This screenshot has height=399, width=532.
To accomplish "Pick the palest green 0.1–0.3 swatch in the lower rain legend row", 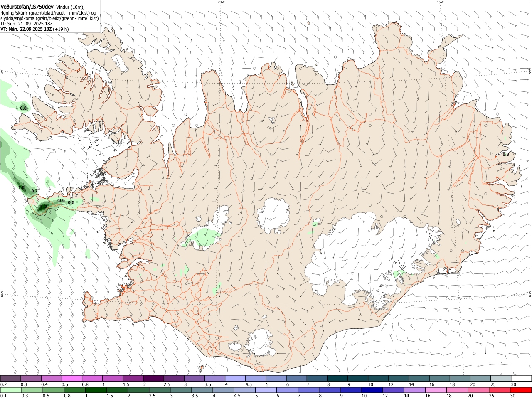I will click(x=10, y=390).
